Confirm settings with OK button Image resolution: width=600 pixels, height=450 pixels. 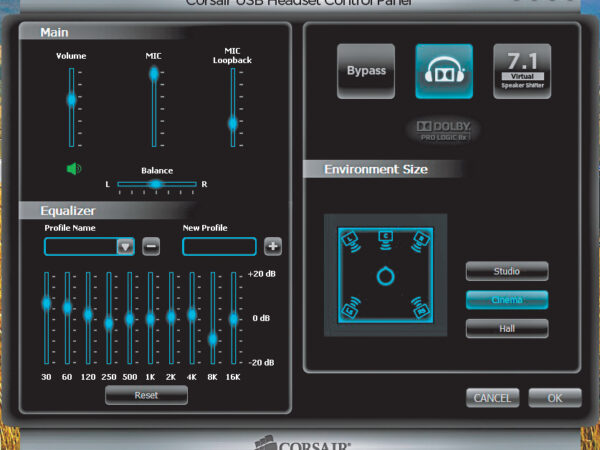[555, 398]
